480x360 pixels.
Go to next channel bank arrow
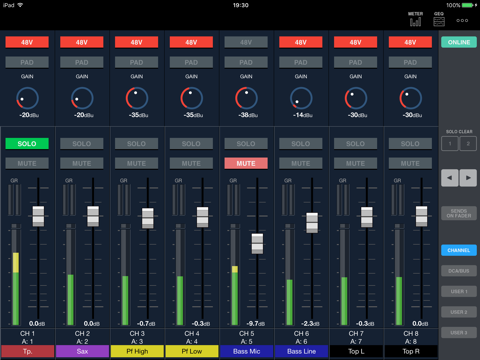[468, 178]
